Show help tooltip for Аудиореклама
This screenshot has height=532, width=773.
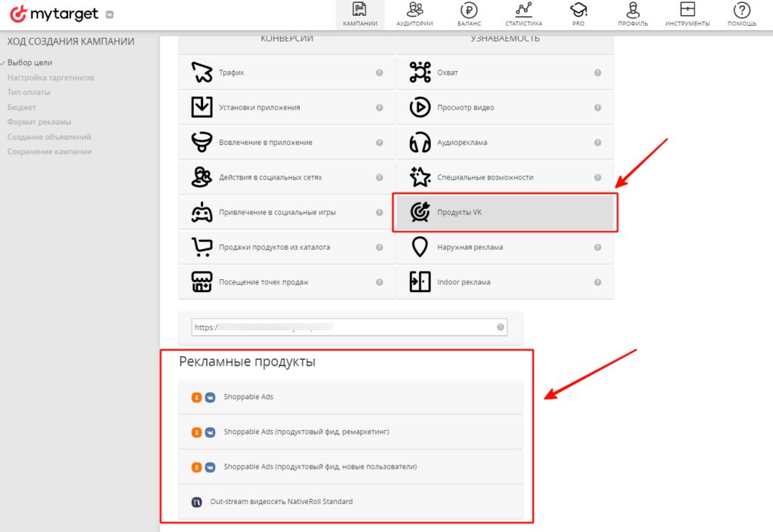pyautogui.click(x=598, y=143)
